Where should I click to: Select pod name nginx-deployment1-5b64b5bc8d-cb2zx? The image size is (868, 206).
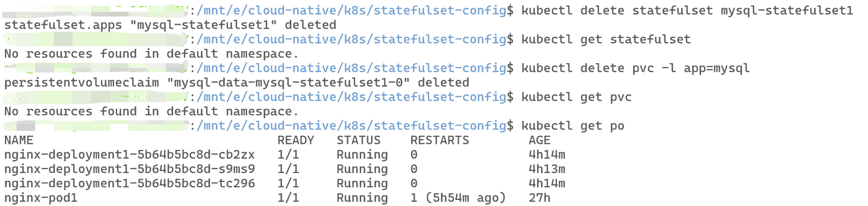click(x=130, y=155)
